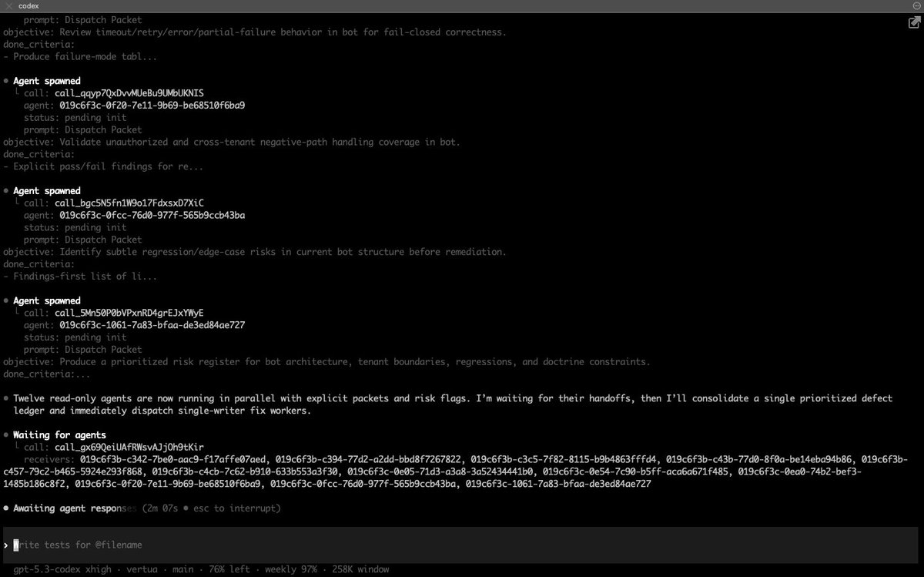Screen dimensions: 924x577
Task: Click the objective line about subtle regression risks
Action: (255, 252)
